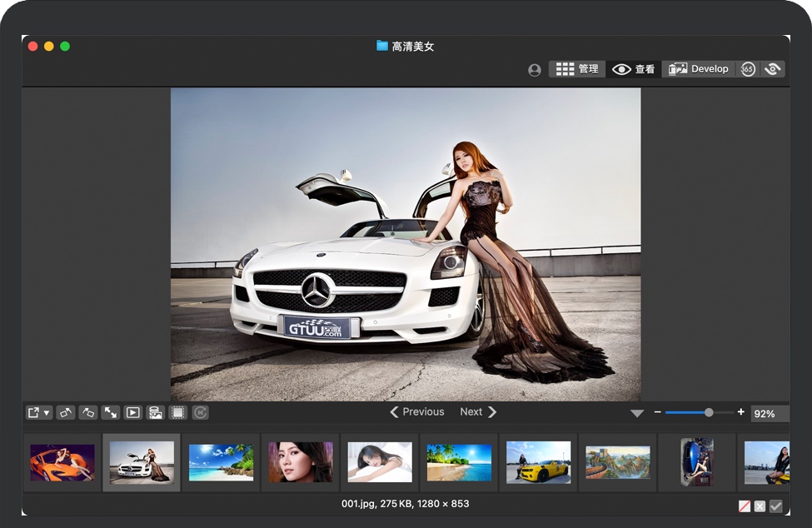Click the red-slash no-label box

pos(745,506)
